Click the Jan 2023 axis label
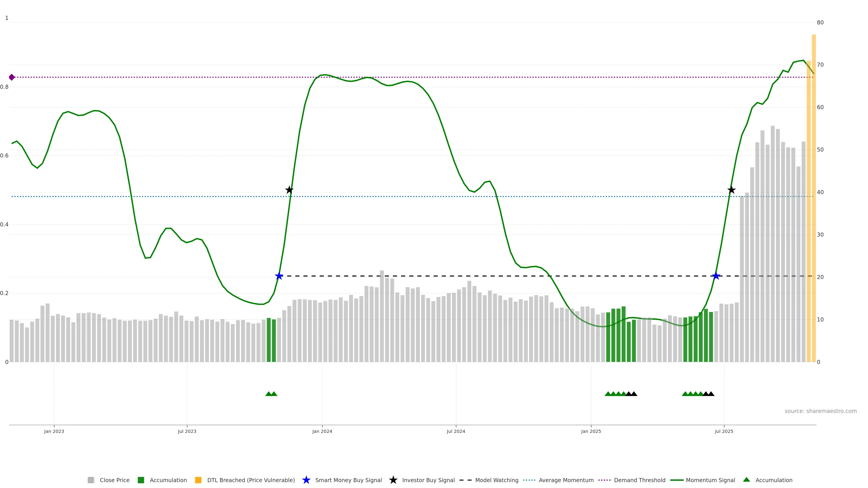This screenshot has height=488, width=868. pos(54,432)
